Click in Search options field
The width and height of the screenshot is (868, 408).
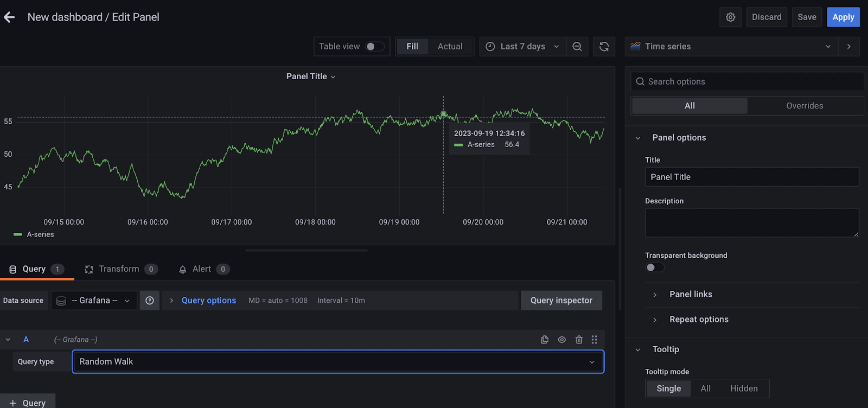pyautogui.click(x=747, y=81)
